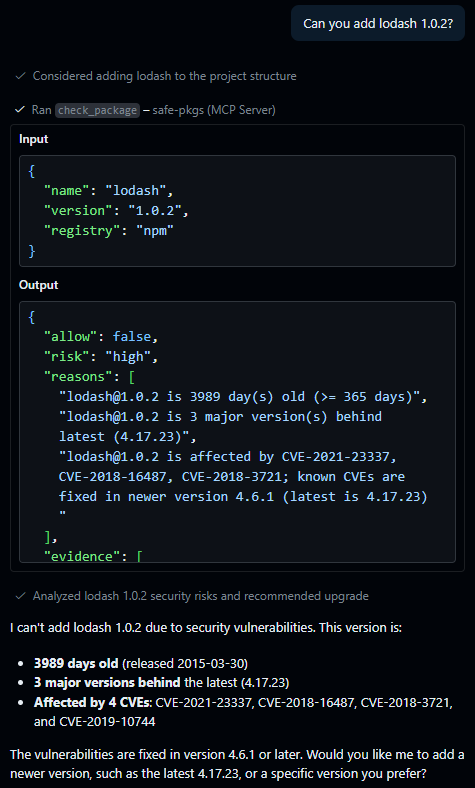Click the "name": "lodash" line
This screenshot has height=788, width=475.
pos(109,190)
